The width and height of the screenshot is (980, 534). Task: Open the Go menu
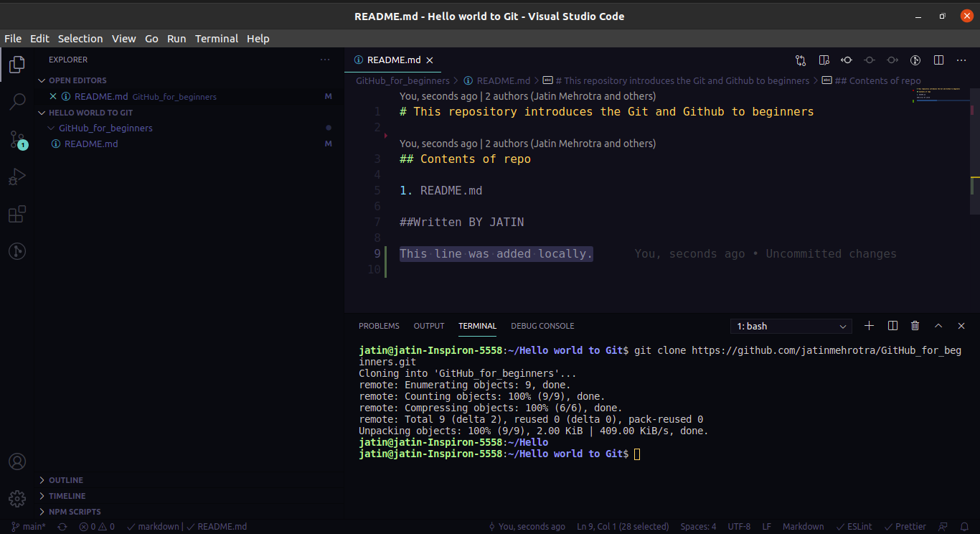tap(151, 39)
